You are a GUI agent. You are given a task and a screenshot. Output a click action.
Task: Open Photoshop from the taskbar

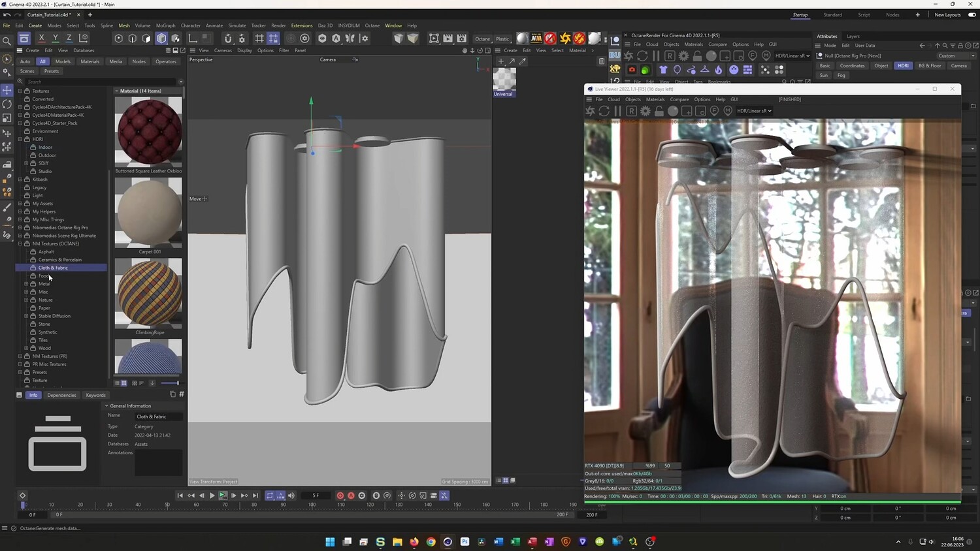pos(465,542)
